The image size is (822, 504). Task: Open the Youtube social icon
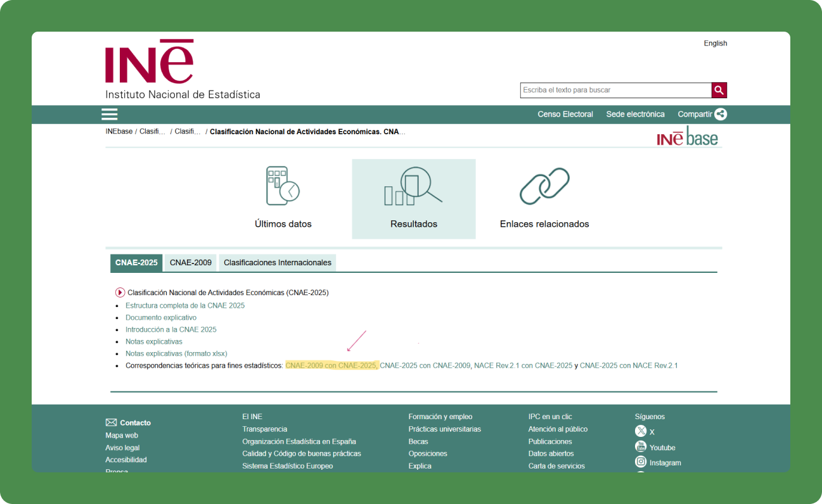641,447
